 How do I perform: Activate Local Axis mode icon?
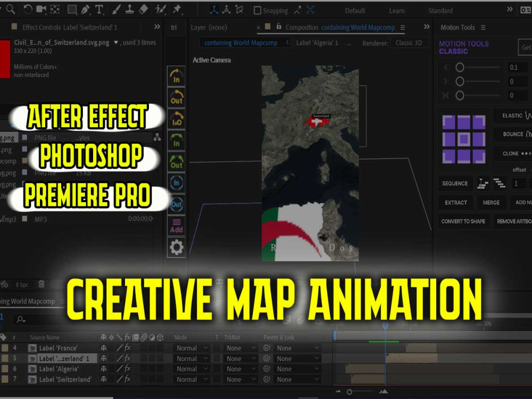(x=214, y=10)
